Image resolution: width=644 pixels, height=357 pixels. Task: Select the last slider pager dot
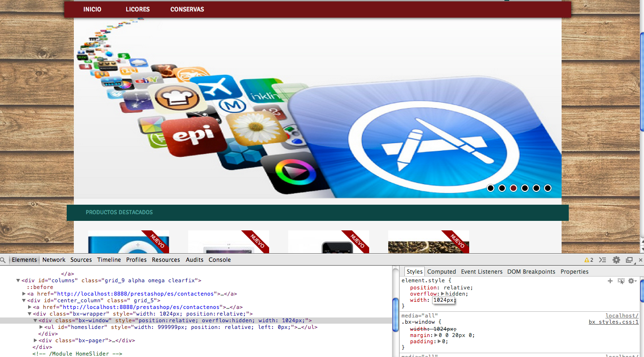[548, 188]
